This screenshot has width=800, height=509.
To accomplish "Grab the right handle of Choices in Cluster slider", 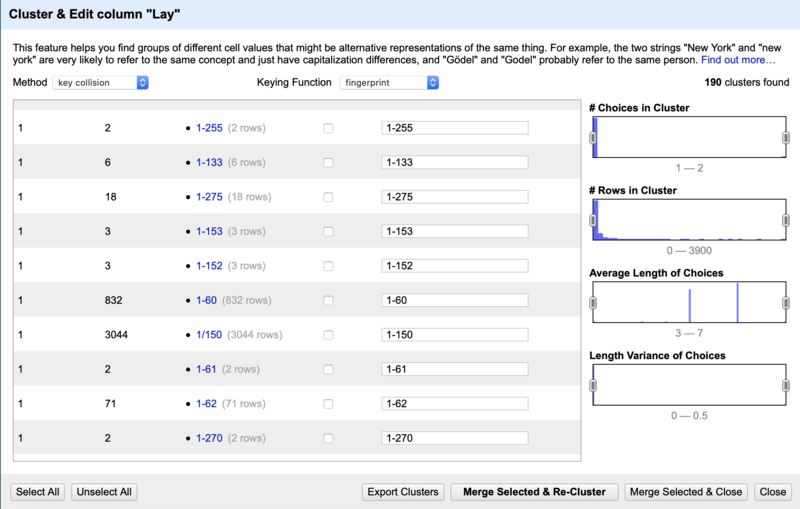I will point(786,138).
